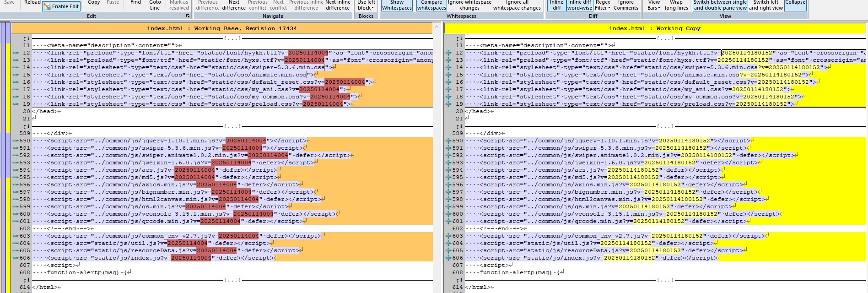Viewport: 868px width, 293px height.
Task: Open the Edit group dialog launcher
Action: point(188,16)
